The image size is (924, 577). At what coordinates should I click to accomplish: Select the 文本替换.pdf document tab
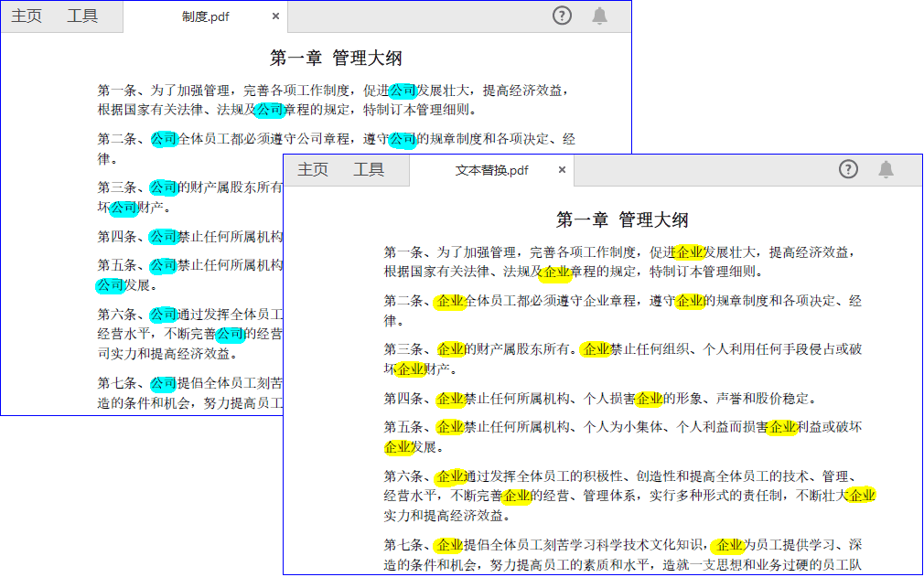coord(491,170)
